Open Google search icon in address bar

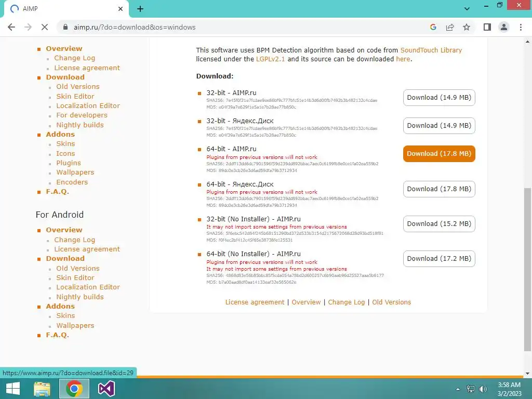coord(433,27)
